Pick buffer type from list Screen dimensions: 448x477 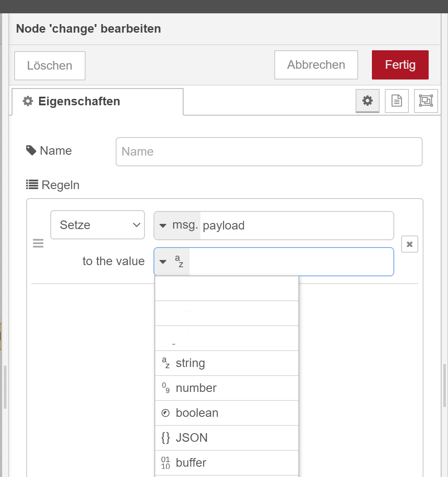coord(227,463)
